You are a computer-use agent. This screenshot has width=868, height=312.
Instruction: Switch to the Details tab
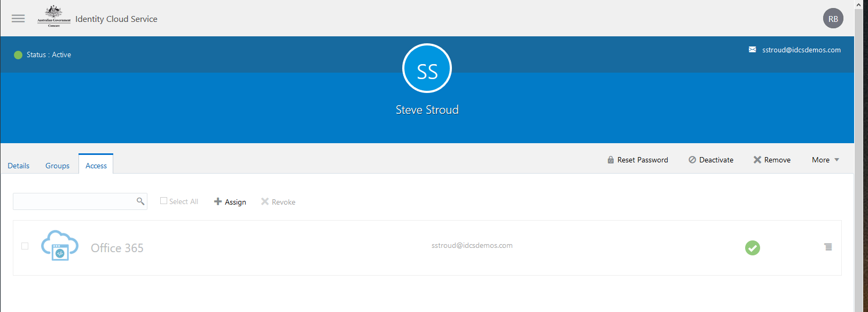click(x=19, y=166)
